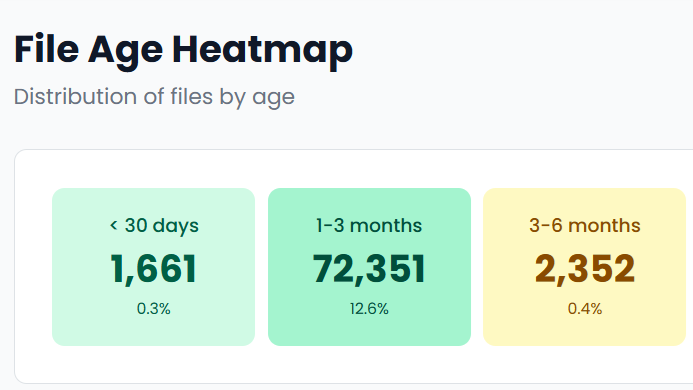Click the '3-6 months' label

585,226
